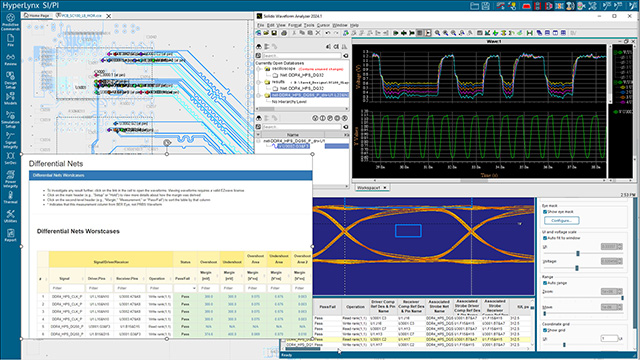Open Signal Integrity tools in sidebar
The width and height of the screenshot is (640, 360).
click(x=10, y=140)
